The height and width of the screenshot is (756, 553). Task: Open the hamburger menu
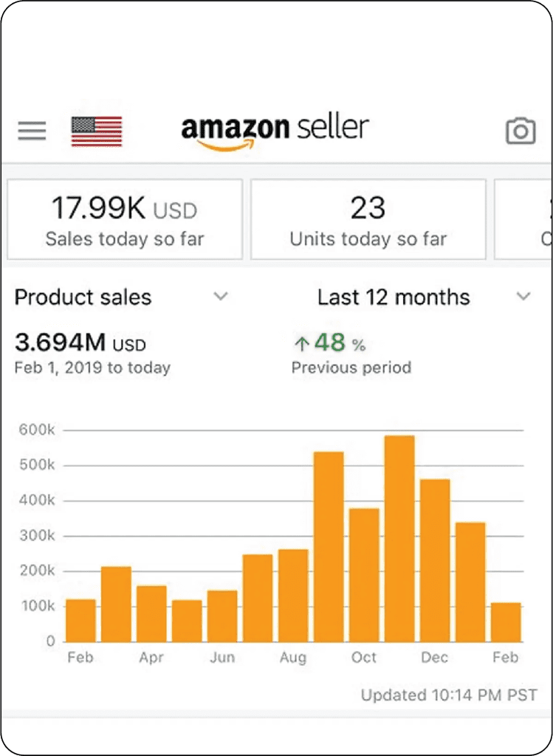pyautogui.click(x=32, y=131)
